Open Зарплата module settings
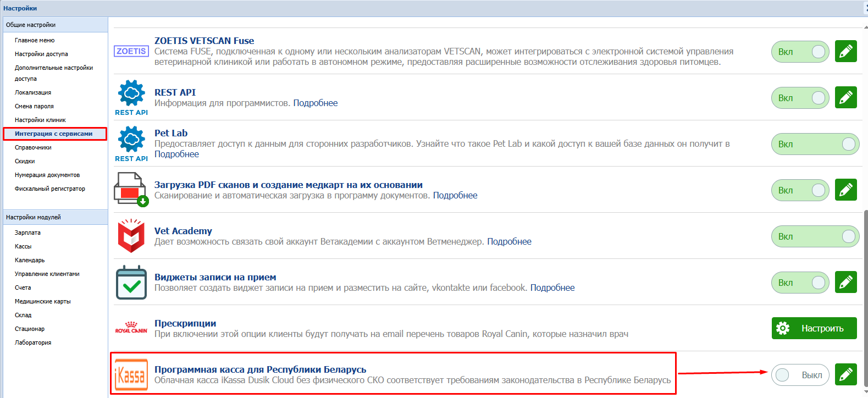Image resolution: width=868 pixels, height=398 pixels. [27, 233]
